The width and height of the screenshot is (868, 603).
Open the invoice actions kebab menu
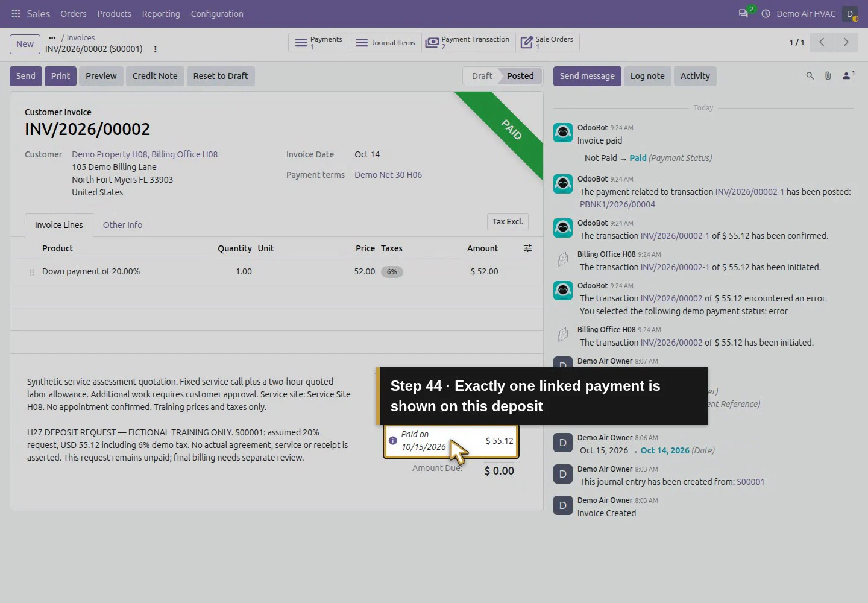pos(155,49)
